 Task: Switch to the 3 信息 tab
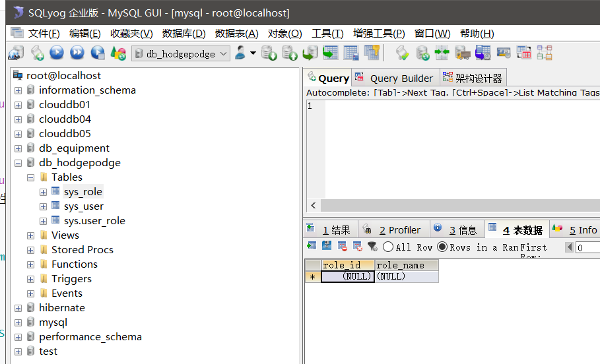(x=457, y=229)
